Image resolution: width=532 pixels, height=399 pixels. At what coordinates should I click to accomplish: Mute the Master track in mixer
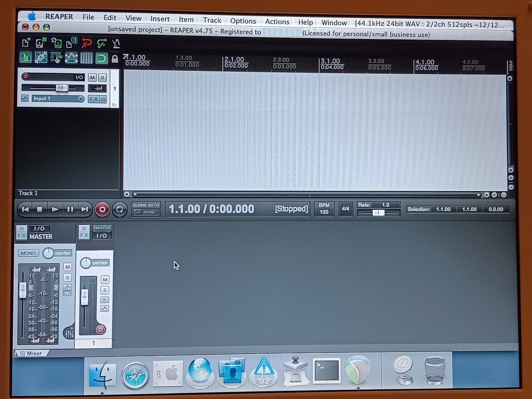tap(68, 267)
